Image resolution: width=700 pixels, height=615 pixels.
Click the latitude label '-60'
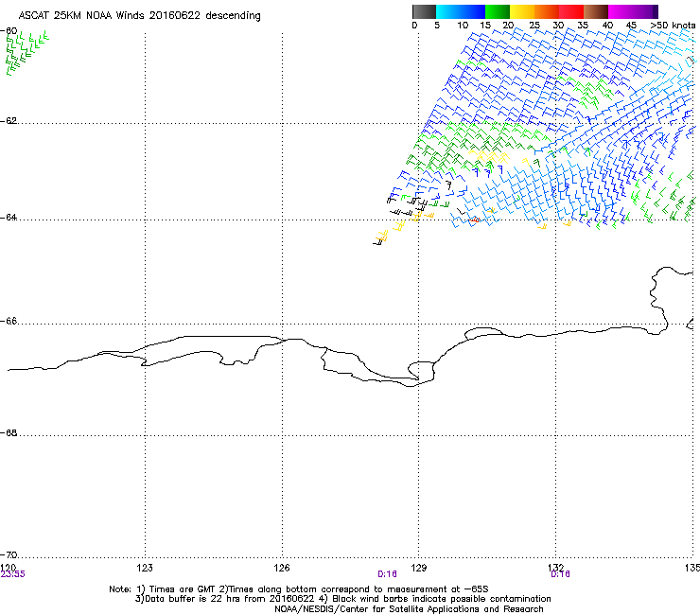click(9, 31)
